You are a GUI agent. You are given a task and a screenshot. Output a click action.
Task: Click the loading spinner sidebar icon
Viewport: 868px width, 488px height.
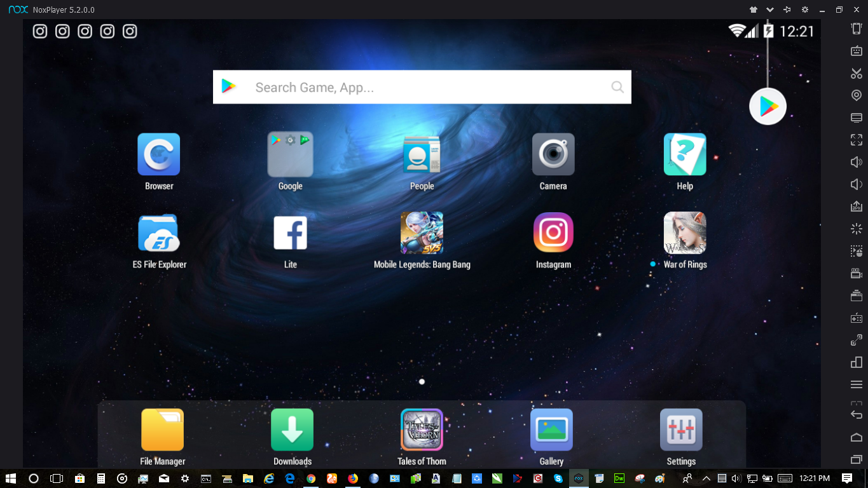[857, 229]
